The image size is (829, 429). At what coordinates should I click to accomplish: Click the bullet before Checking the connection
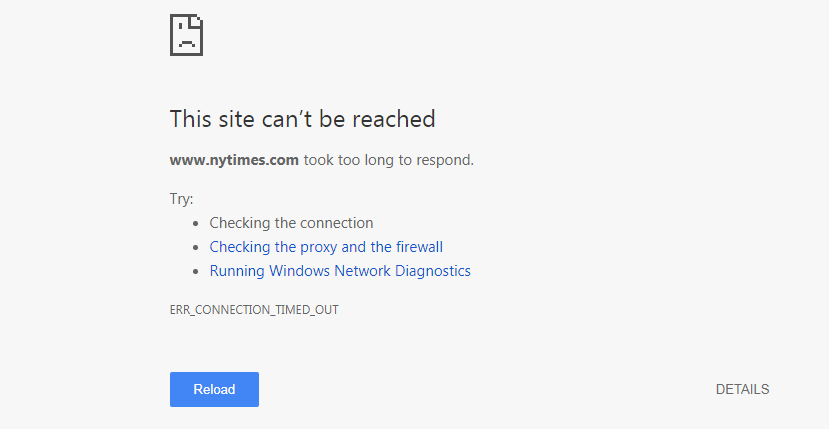point(196,224)
